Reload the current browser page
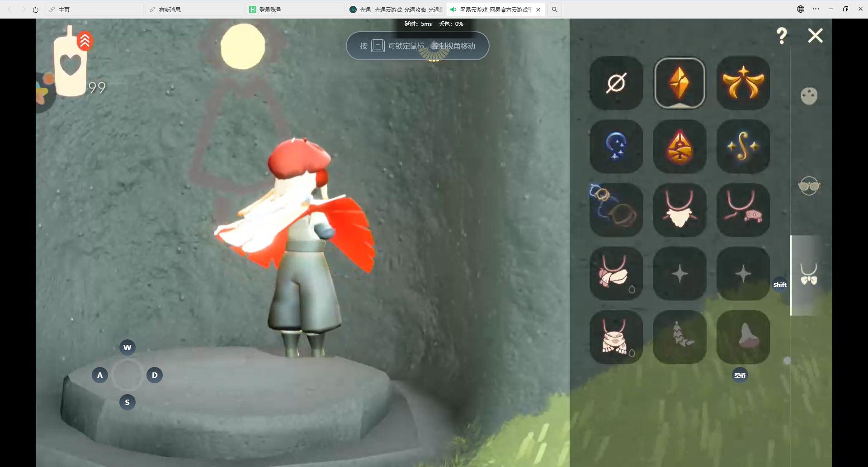This screenshot has height=467, width=868. pos(36,10)
